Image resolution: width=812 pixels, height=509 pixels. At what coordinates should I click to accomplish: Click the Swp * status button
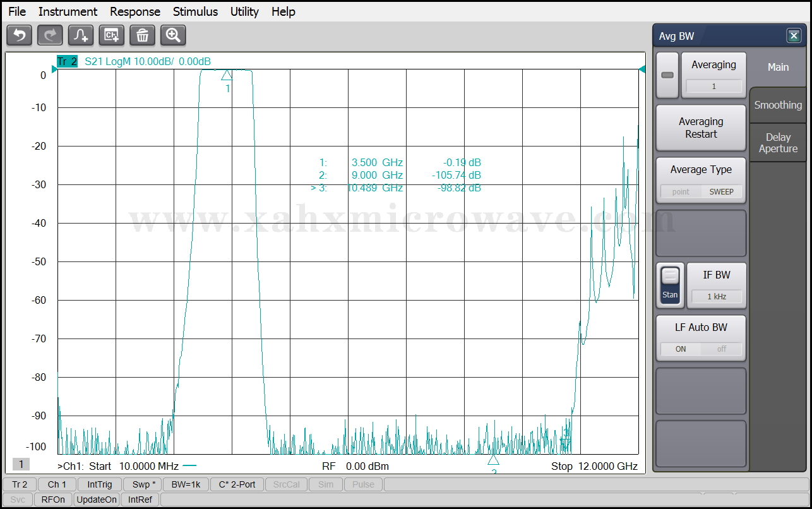143,484
